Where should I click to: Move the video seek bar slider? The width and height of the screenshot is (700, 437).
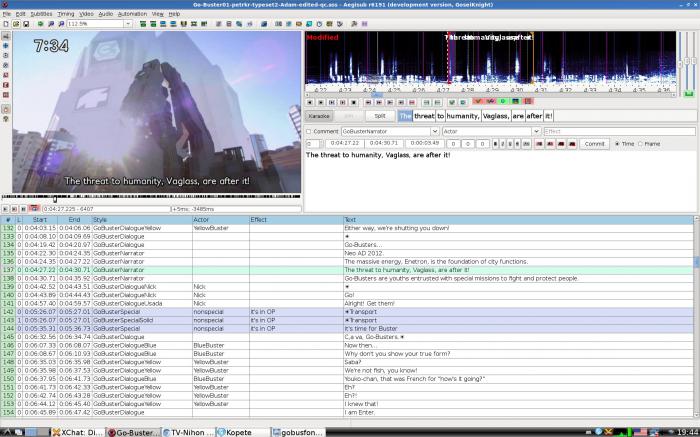pos(55,199)
